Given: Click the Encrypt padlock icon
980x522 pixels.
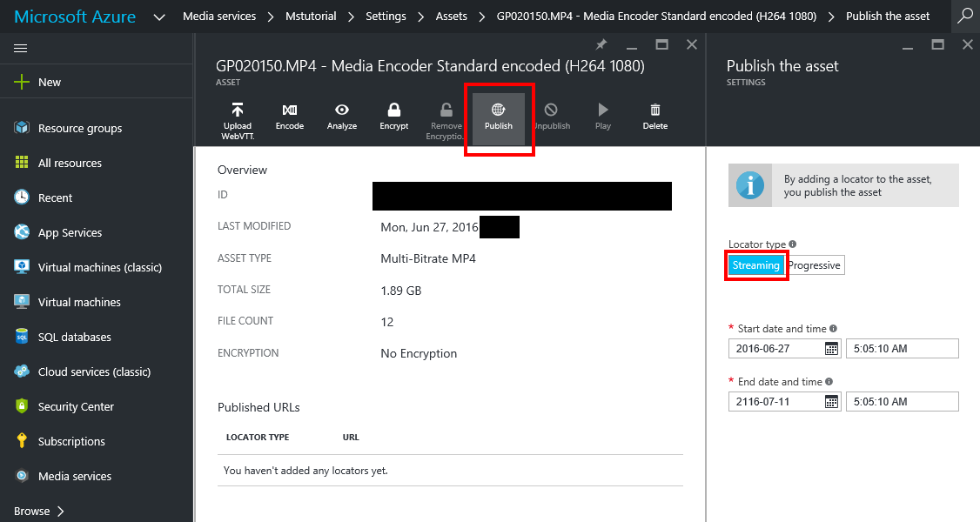Looking at the screenshot, I should point(393,110).
